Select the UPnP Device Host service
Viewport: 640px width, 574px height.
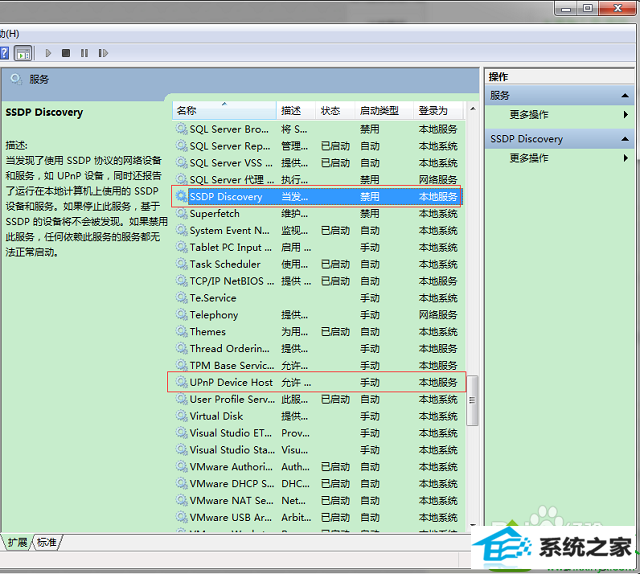[x=318, y=382]
